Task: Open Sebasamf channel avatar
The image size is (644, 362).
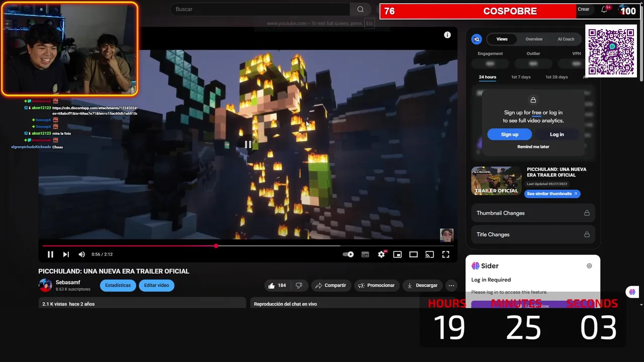Action: [45, 286]
